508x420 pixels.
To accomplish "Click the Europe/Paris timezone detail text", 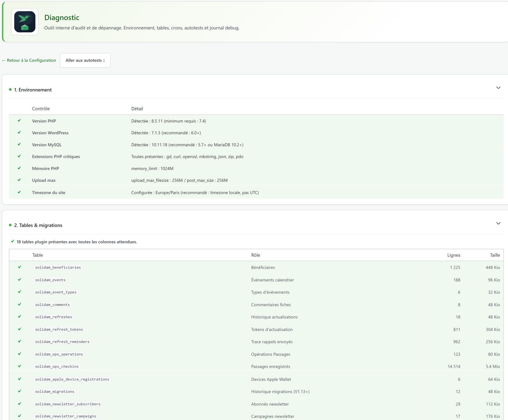I will tap(195, 192).
